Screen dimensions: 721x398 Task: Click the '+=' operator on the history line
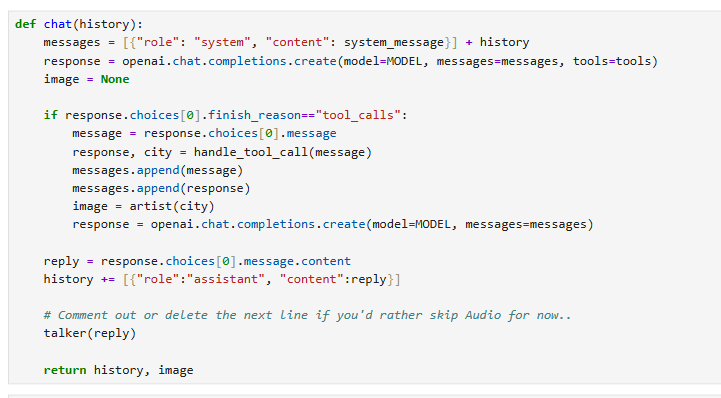click(x=108, y=279)
